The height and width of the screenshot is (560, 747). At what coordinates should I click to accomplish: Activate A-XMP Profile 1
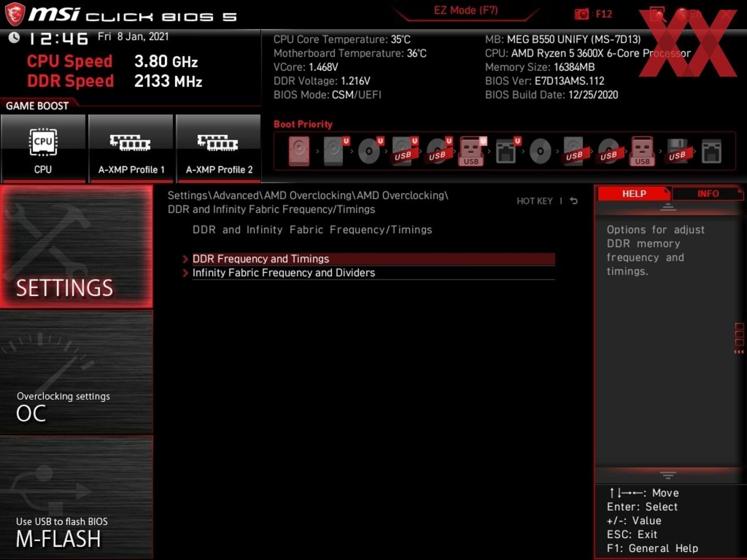pyautogui.click(x=131, y=148)
